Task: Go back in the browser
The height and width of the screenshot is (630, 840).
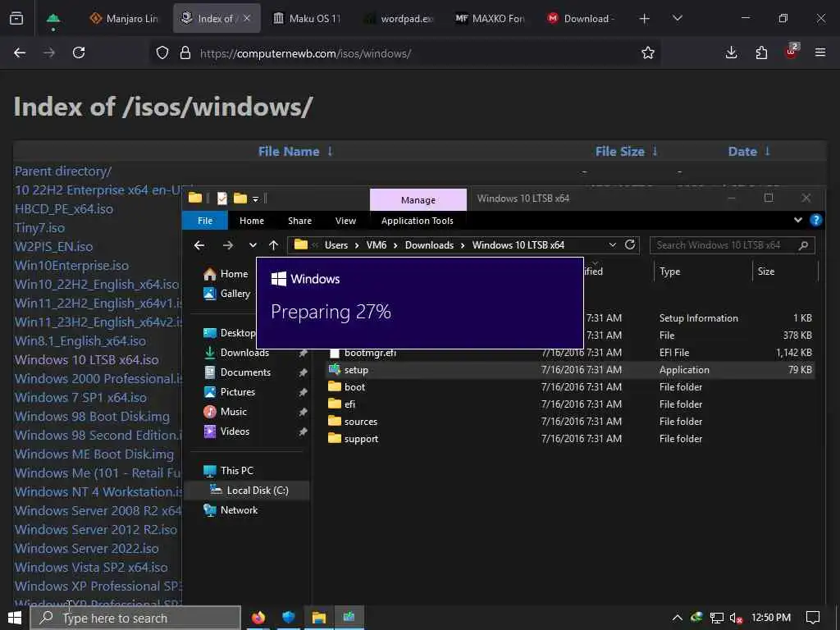Action: [20, 52]
